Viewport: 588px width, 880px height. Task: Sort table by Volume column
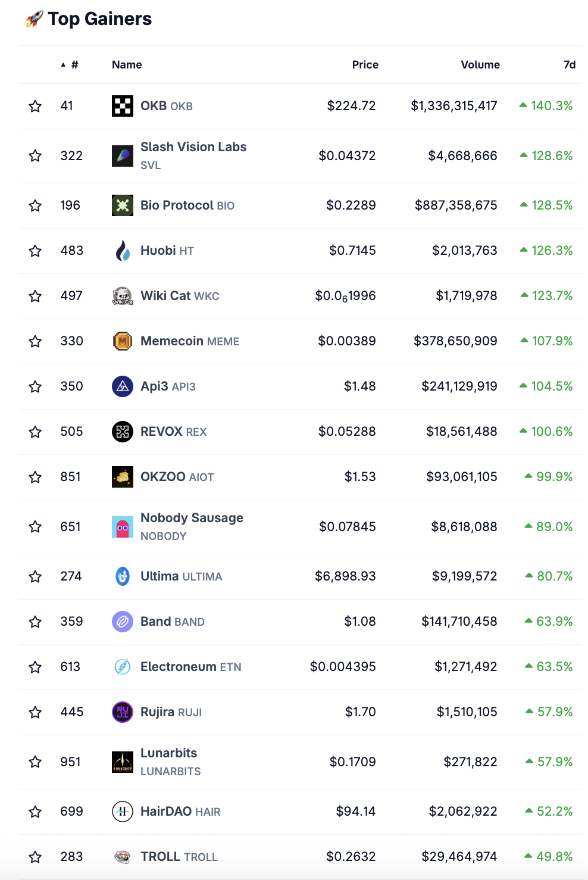click(x=480, y=64)
